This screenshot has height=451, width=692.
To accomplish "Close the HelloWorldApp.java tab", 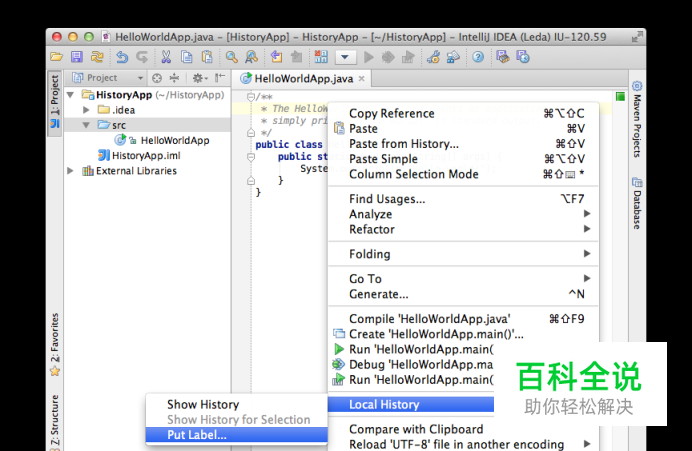I will point(361,79).
